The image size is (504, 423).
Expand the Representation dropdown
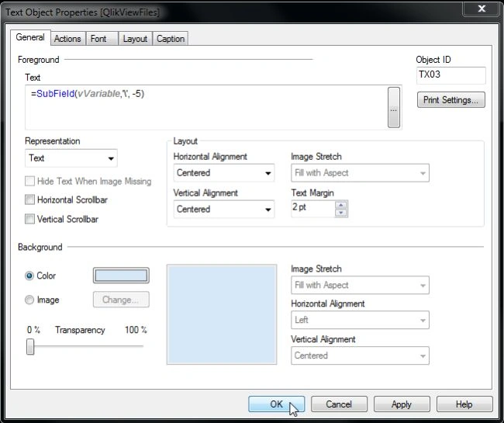coord(71,158)
